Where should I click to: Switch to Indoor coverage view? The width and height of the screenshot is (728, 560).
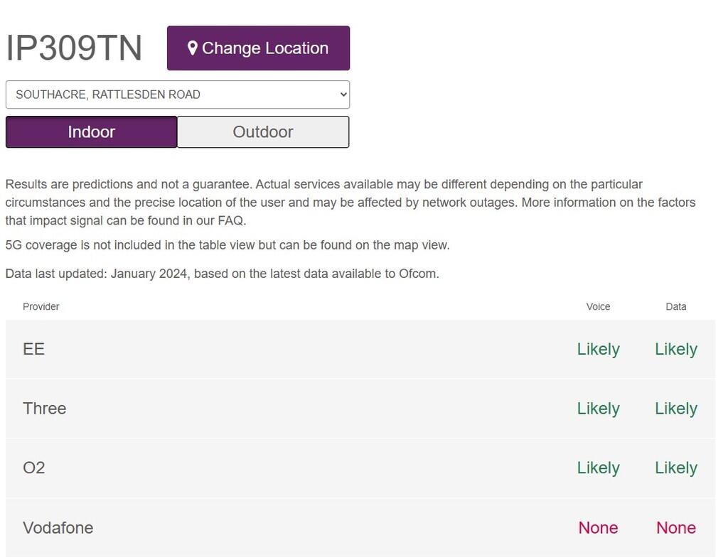(x=91, y=132)
